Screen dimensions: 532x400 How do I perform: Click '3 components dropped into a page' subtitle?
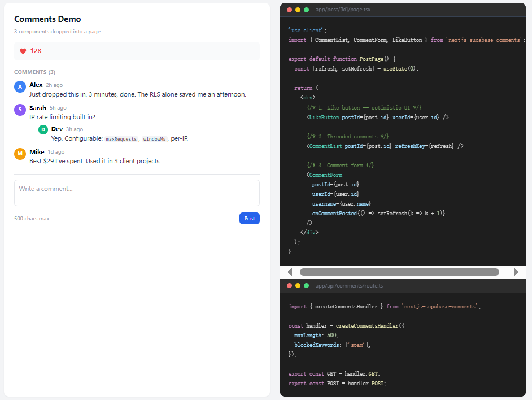(x=58, y=32)
